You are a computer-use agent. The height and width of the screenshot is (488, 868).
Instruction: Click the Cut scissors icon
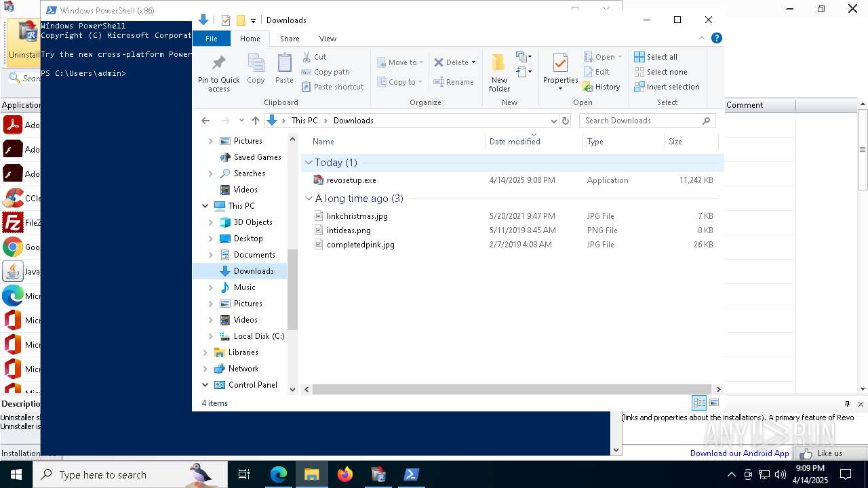[x=307, y=57]
